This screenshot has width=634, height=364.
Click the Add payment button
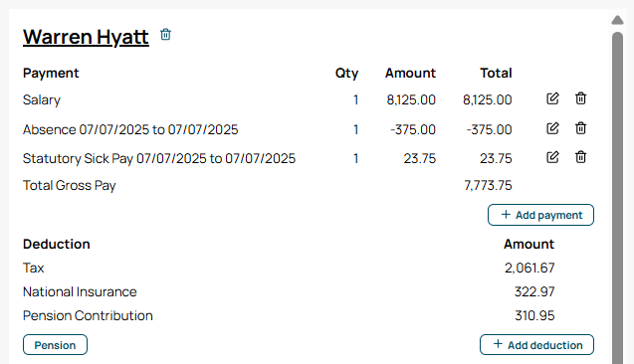tap(540, 215)
